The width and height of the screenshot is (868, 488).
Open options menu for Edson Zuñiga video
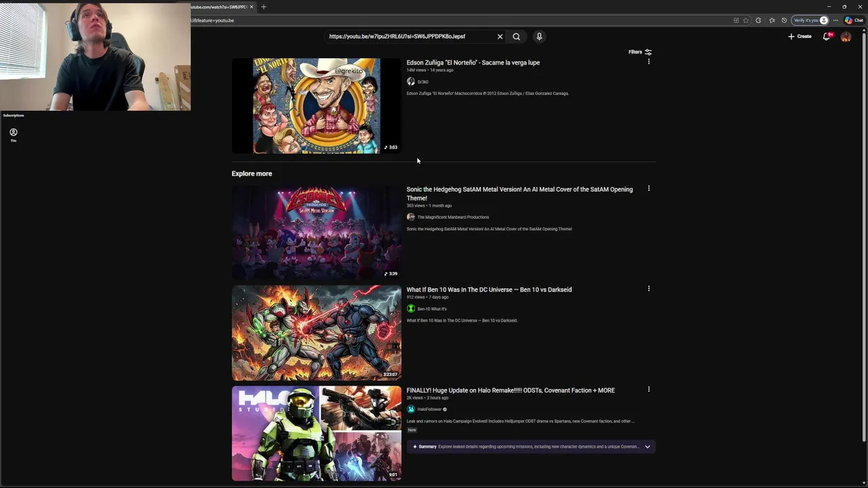point(649,62)
